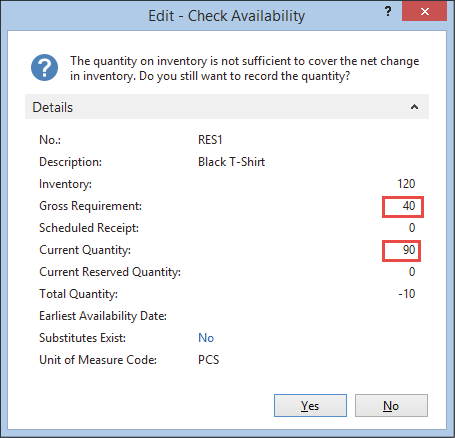The image size is (455, 438).
Task: Open the Substitutes Exist 'No' link
Action: [206, 338]
